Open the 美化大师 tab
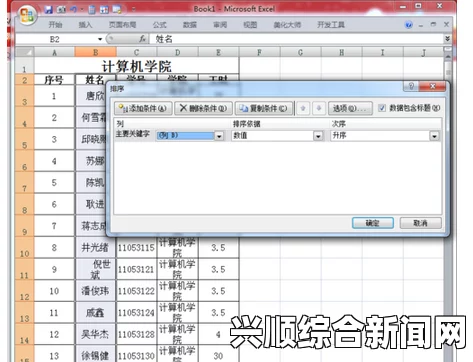The height and width of the screenshot is (362, 473). click(x=287, y=25)
